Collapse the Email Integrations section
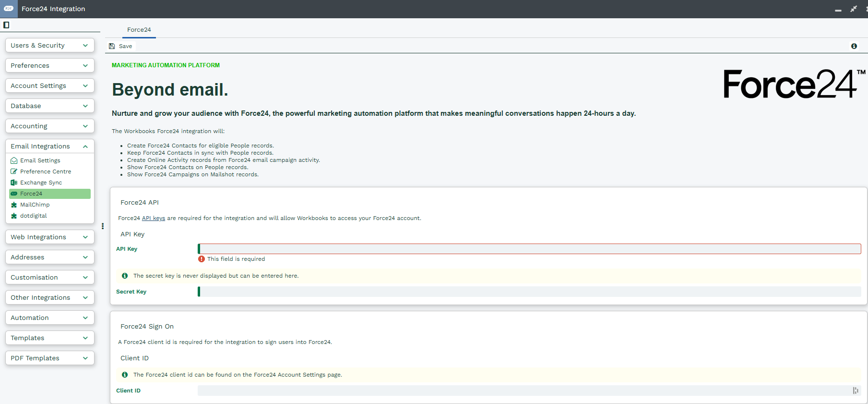Viewport: 868px width, 404px height. [x=50, y=146]
